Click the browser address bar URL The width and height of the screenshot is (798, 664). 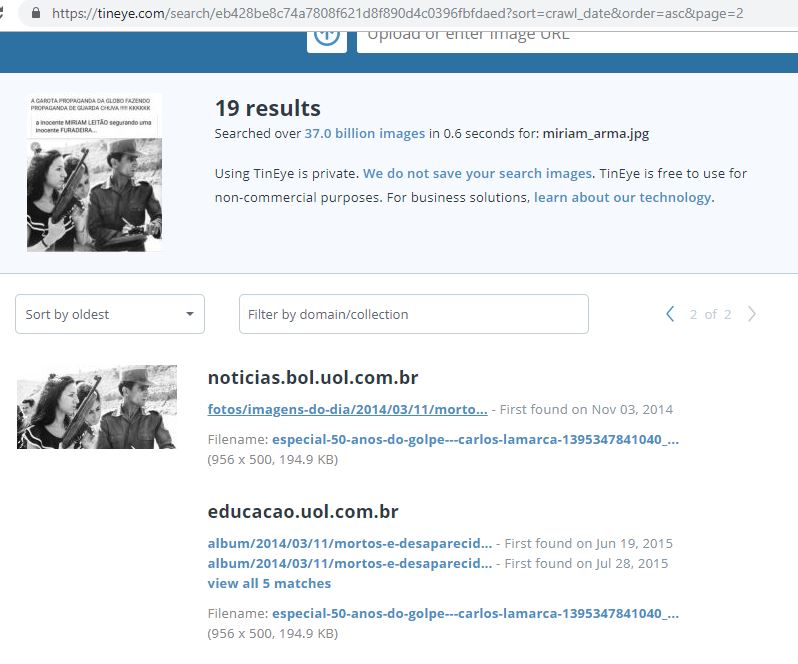[397, 13]
